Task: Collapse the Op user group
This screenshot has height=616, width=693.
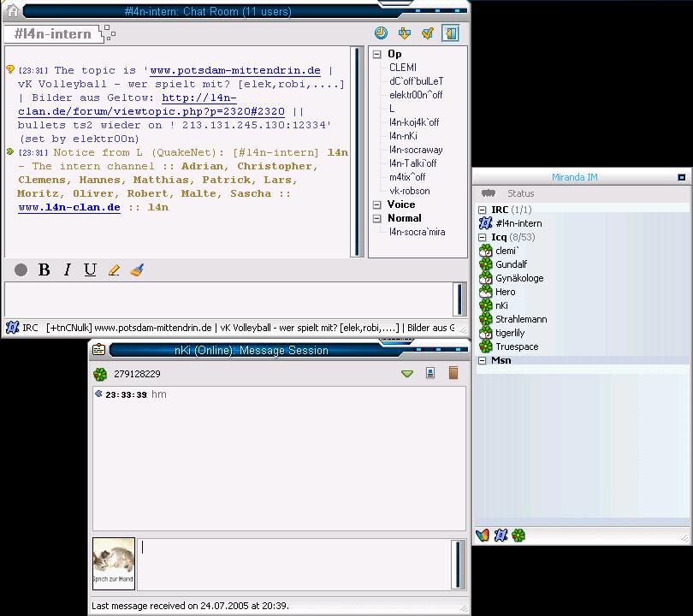Action: (x=376, y=54)
